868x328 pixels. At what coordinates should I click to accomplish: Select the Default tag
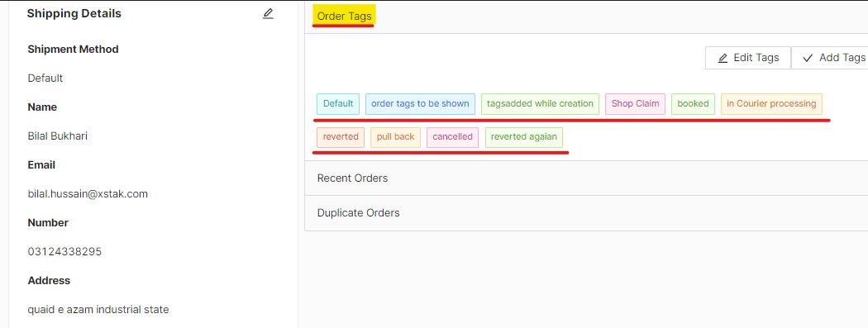pyautogui.click(x=338, y=104)
